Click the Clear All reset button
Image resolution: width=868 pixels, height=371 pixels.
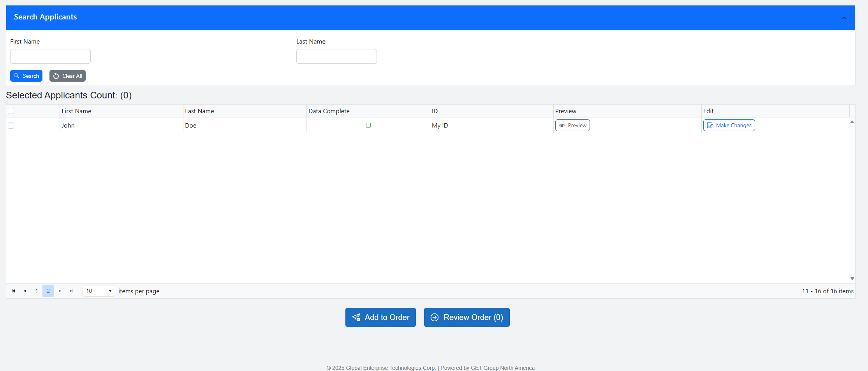pyautogui.click(x=67, y=76)
